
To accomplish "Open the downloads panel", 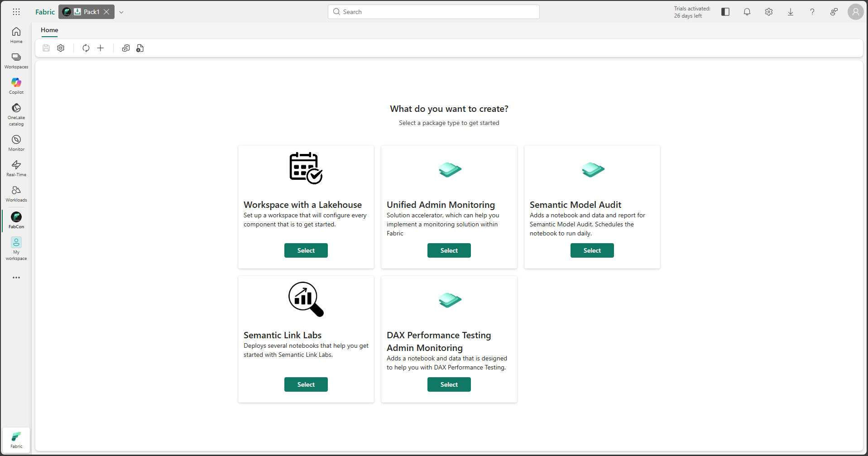I will pyautogui.click(x=791, y=12).
